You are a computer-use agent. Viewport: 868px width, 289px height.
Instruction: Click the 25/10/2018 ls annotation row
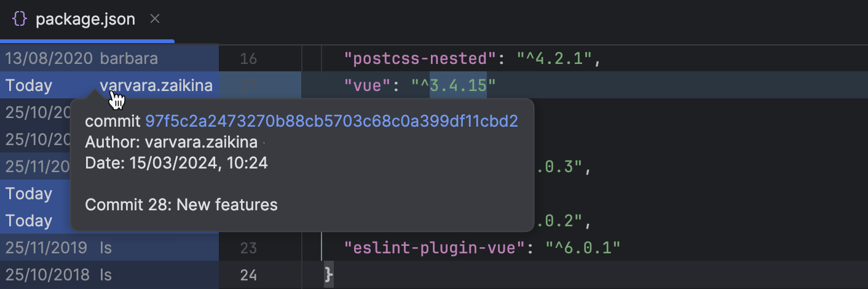click(59, 275)
